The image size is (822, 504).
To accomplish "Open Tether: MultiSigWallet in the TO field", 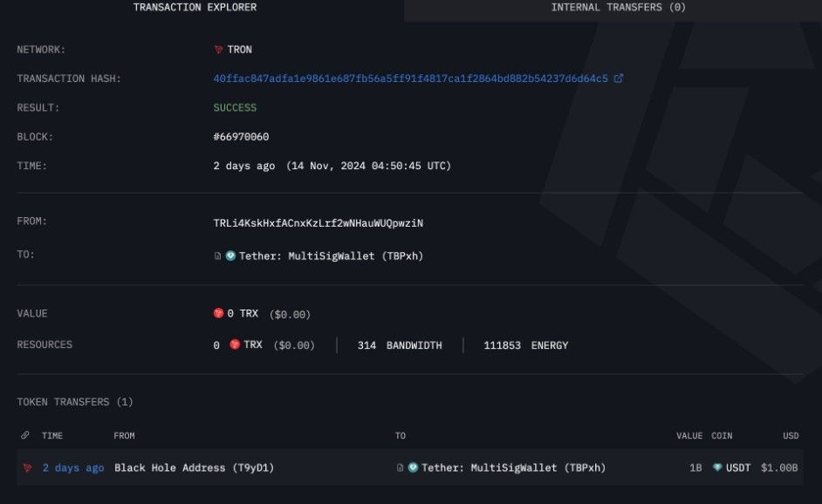I will pyautogui.click(x=331, y=256).
